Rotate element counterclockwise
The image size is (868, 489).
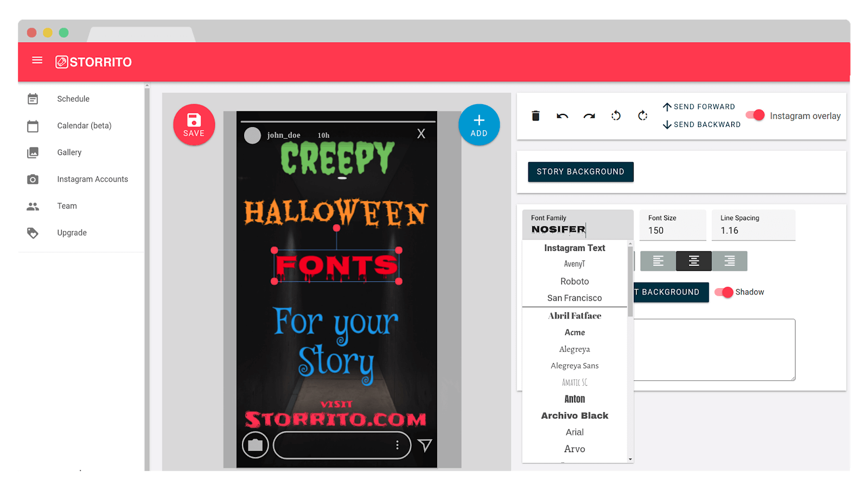coord(616,116)
